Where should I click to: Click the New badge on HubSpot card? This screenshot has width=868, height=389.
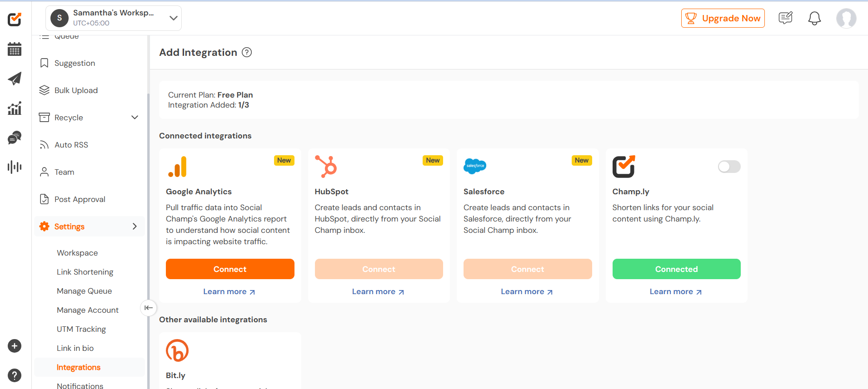(433, 160)
